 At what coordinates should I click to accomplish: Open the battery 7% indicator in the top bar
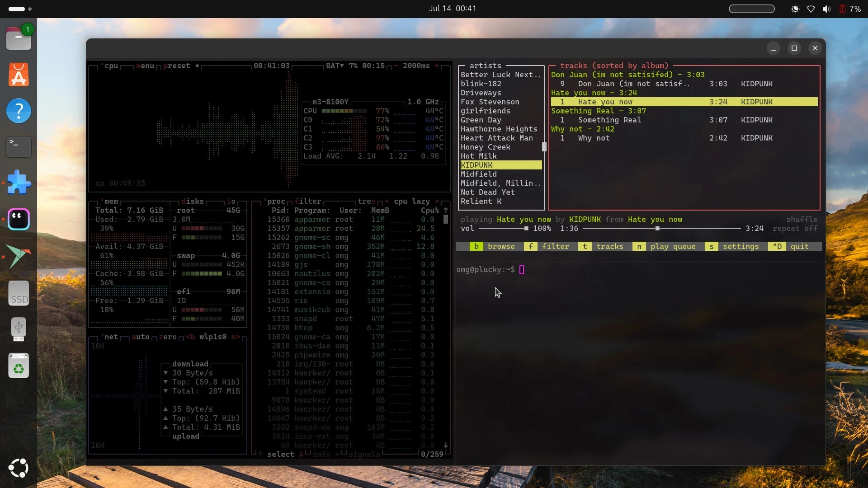(x=850, y=9)
